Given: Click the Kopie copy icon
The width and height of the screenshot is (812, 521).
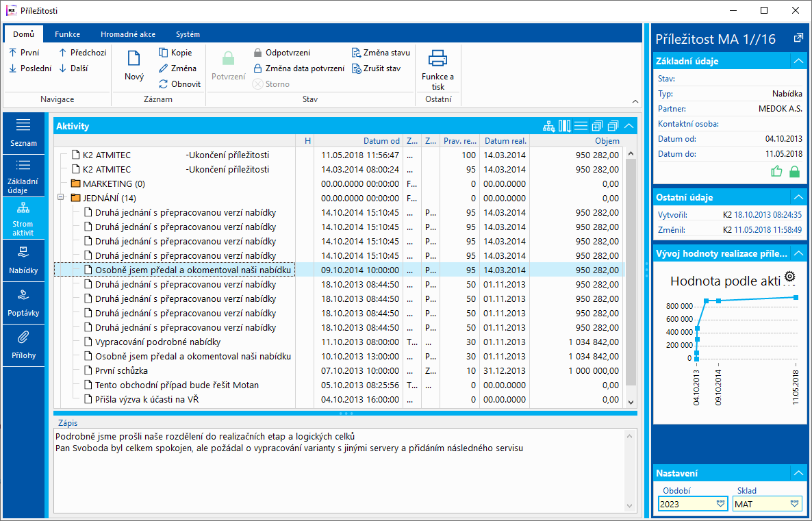Looking at the screenshot, I should pyautogui.click(x=164, y=53).
